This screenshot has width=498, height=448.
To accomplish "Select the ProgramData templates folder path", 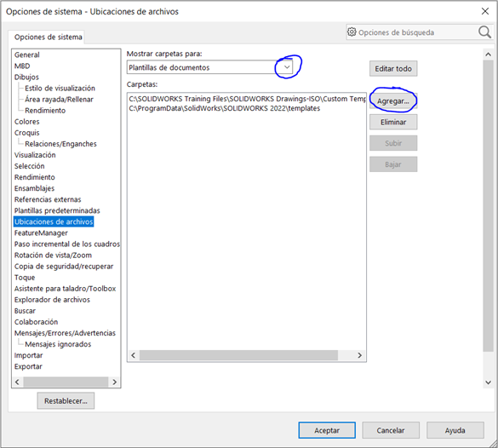I will tap(225, 108).
